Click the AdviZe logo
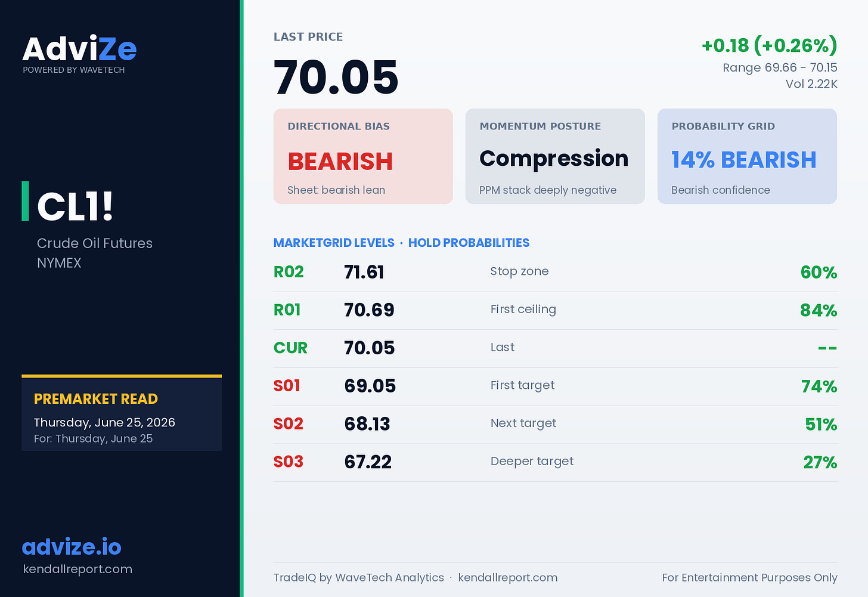This screenshot has width=868, height=597. click(79, 49)
